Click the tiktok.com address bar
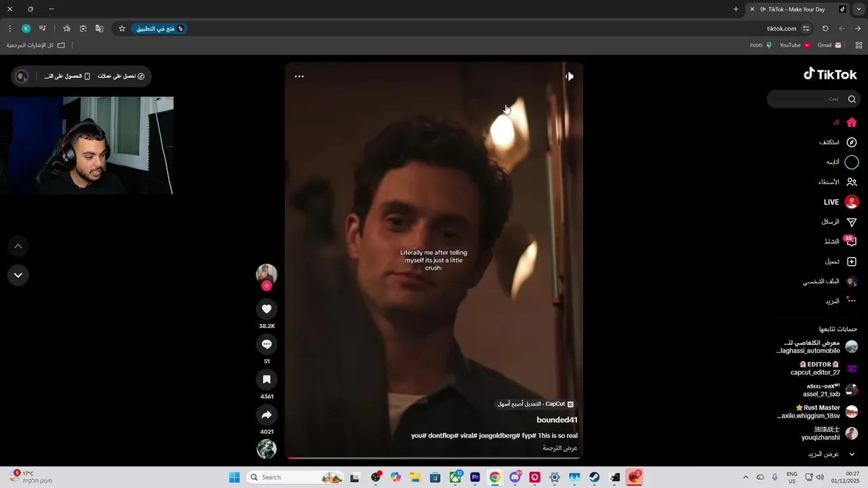 (x=781, y=28)
